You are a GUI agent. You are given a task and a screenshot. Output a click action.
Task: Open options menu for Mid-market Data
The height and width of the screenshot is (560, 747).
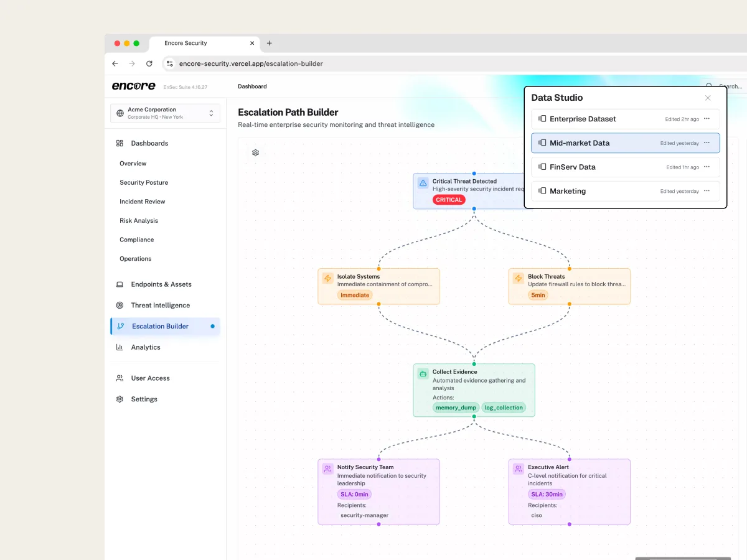click(707, 143)
